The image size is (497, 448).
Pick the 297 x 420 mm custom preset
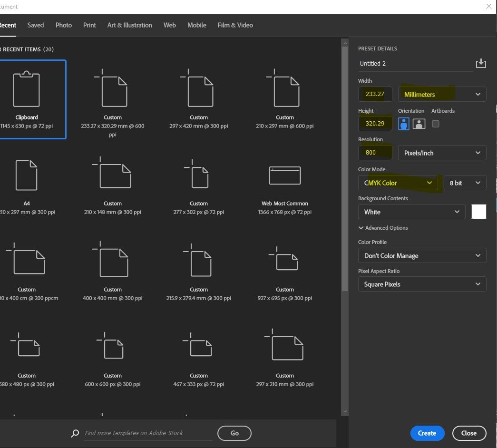pos(198,90)
